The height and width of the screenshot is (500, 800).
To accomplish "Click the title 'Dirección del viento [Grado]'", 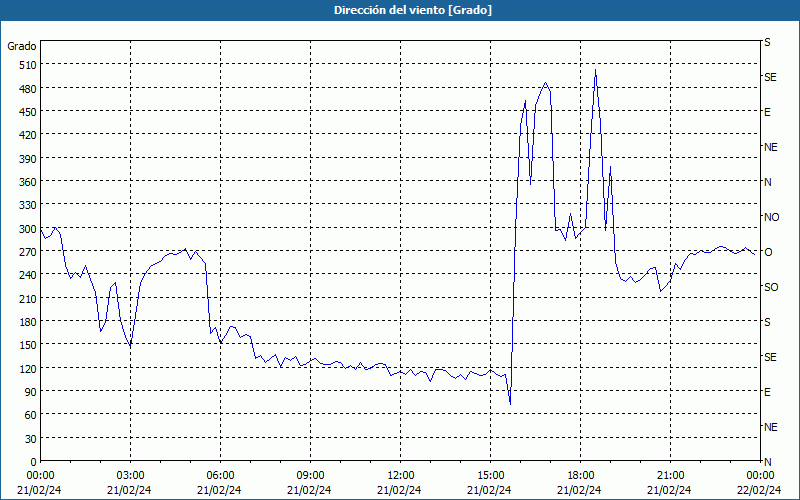I will pyautogui.click(x=413, y=10).
